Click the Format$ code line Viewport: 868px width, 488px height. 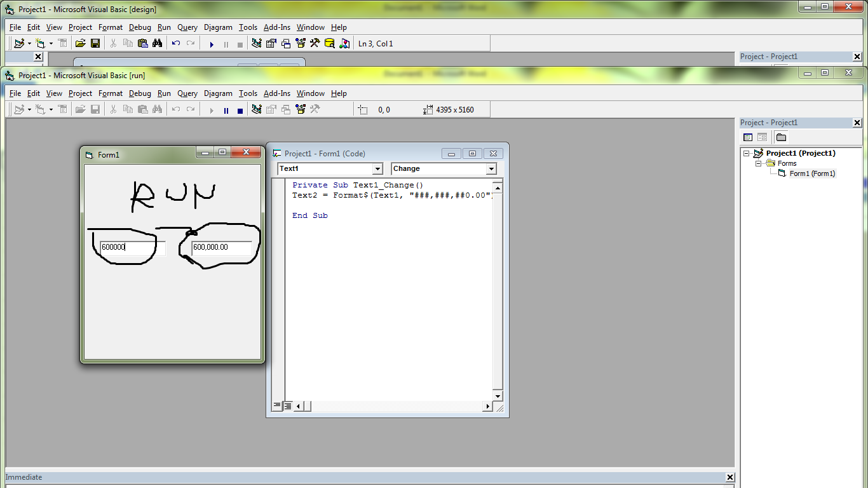pyautogui.click(x=392, y=195)
